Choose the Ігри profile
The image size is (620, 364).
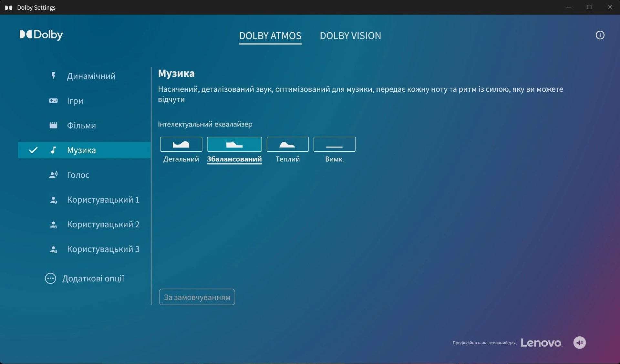click(84, 101)
